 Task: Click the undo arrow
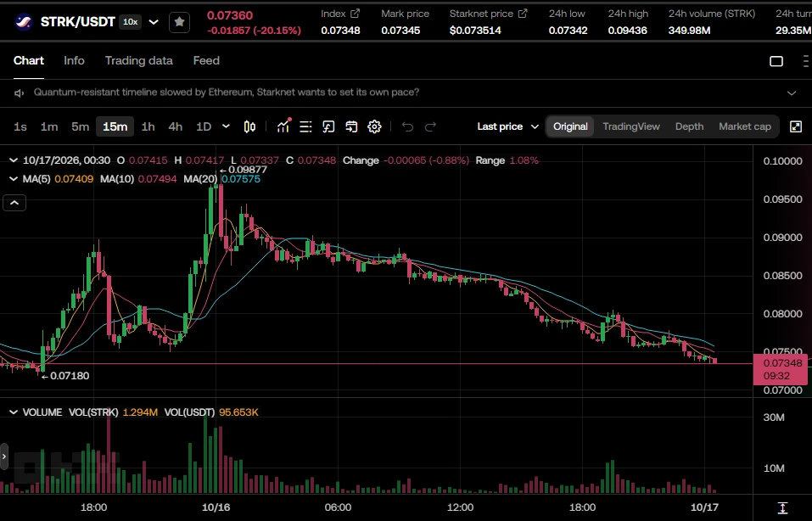click(407, 126)
